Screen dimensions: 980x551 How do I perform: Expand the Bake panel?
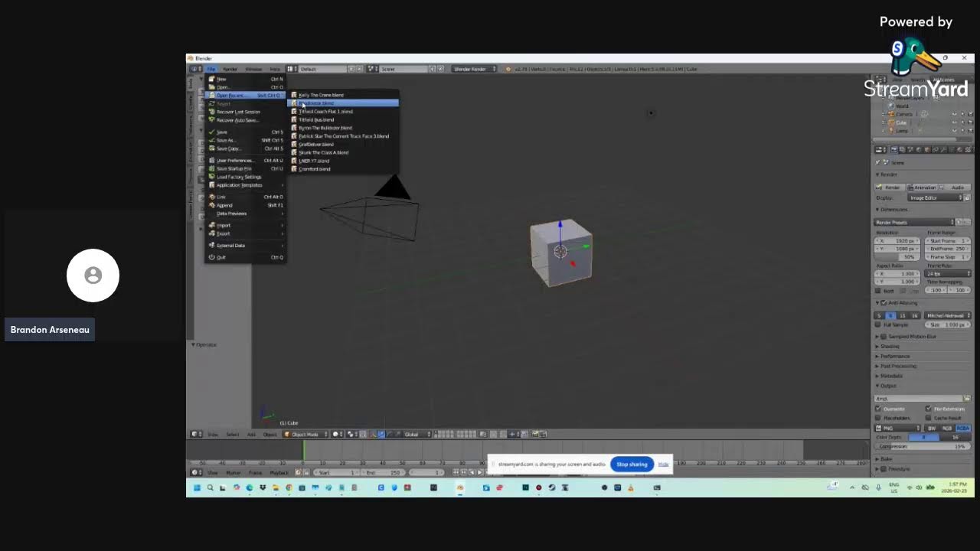887,459
